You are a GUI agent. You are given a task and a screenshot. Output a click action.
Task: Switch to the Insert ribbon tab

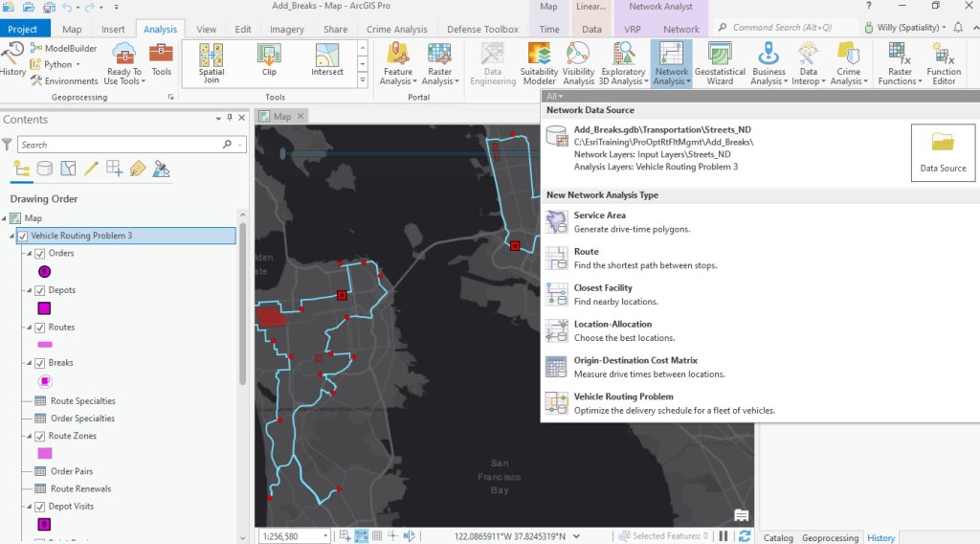(113, 29)
